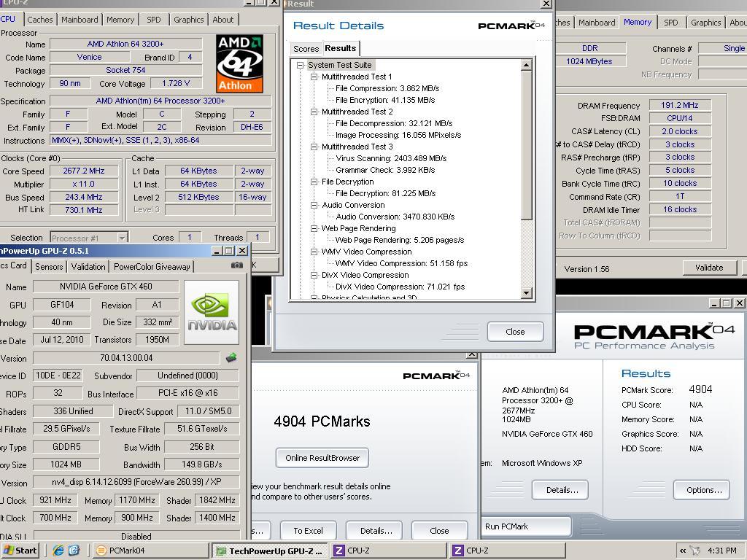Collapse the DivX Video Compression node
The width and height of the screenshot is (747, 560).
(x=314, y=275)
